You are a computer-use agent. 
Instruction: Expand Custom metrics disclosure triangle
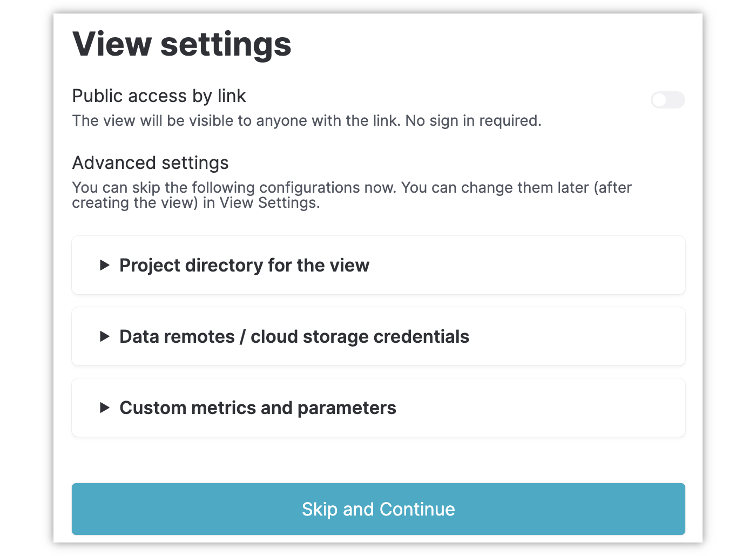(x=105, y=408)
